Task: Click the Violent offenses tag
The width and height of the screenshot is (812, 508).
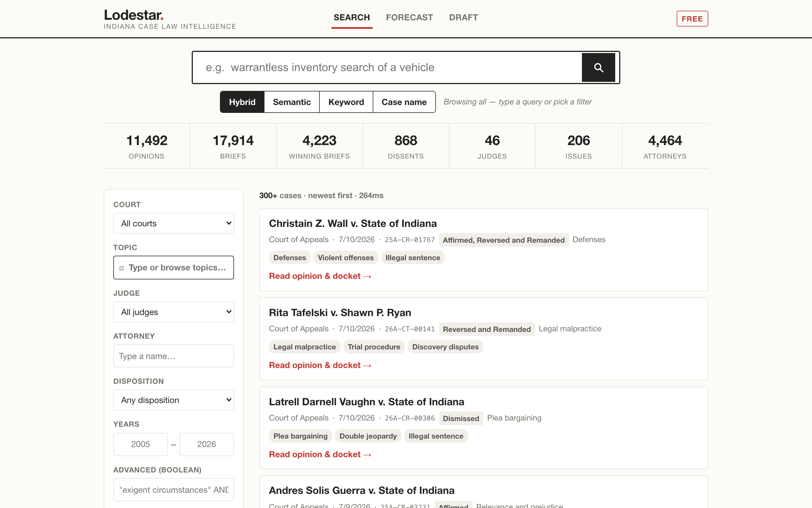Action: [346, 258]
